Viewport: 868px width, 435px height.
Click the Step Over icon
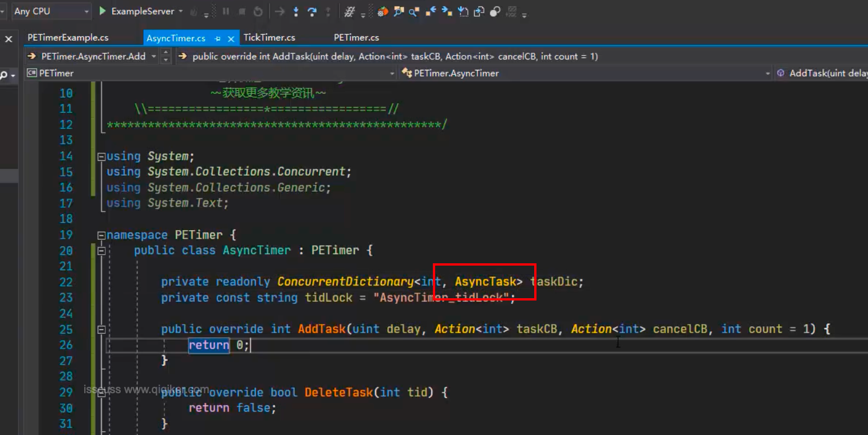312,11
